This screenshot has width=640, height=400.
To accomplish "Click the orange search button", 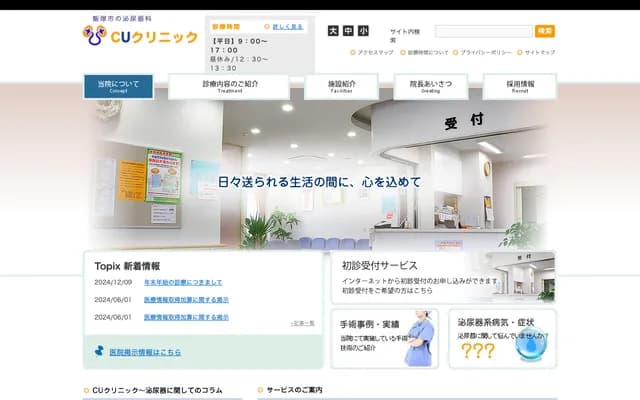I will [545, 31].
